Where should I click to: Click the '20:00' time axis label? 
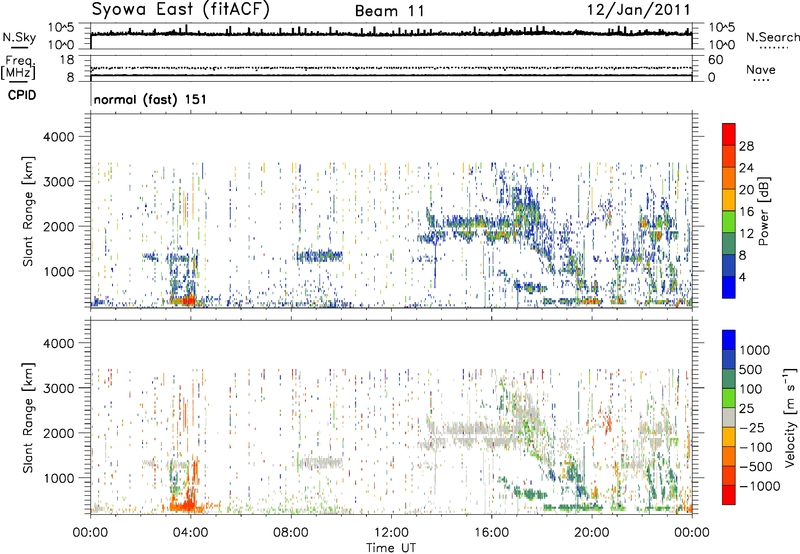click(x=591, y=533)
